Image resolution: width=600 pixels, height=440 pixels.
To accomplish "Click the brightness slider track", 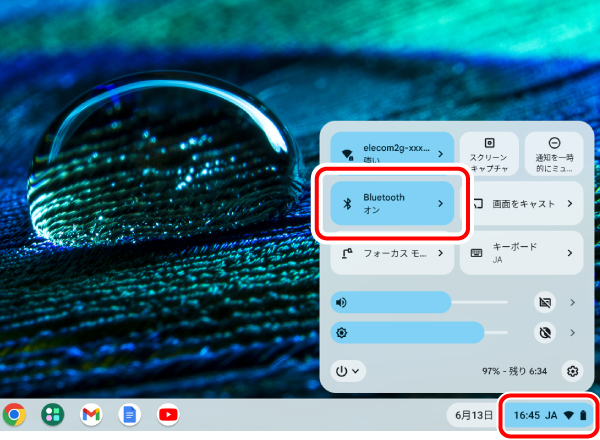I will tap(420, 333).
